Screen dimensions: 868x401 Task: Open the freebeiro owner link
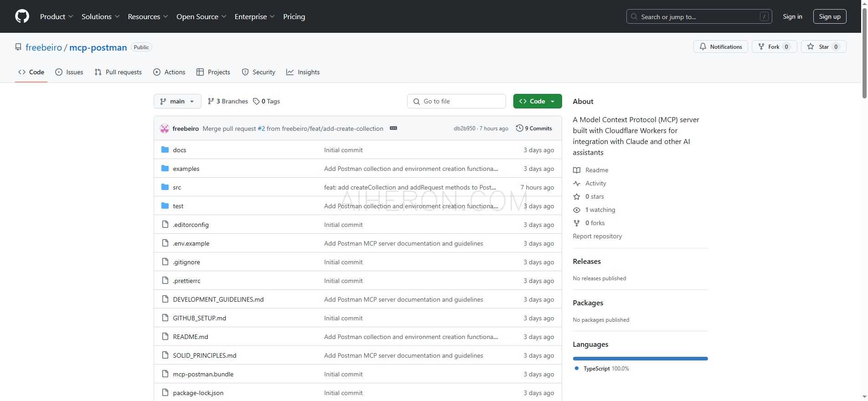(44, 47)
